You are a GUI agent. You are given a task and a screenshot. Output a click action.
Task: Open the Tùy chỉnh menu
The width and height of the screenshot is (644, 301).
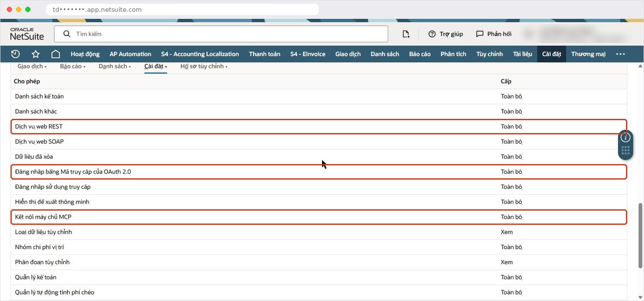tap(489, 54)
